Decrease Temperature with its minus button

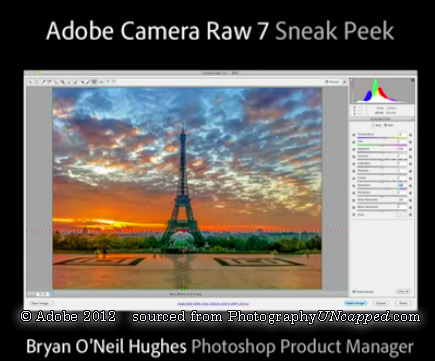click(x=354, y=135)
